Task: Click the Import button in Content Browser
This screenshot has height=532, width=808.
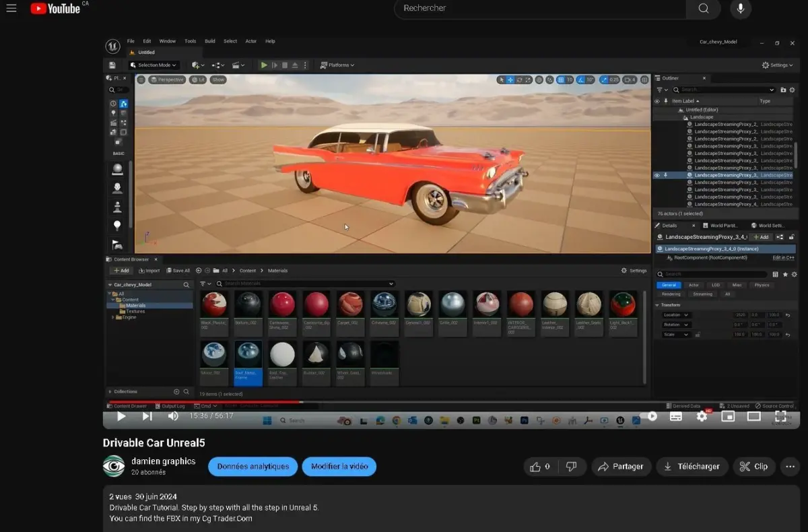Action: pos(149,271)
